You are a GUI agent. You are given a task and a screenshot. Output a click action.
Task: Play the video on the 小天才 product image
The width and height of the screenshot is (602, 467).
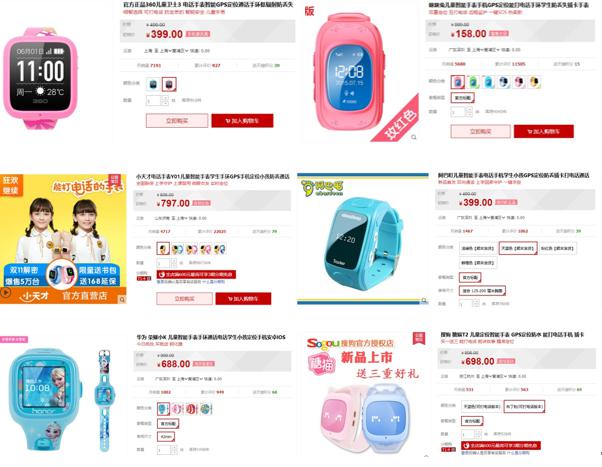point(5,293)
